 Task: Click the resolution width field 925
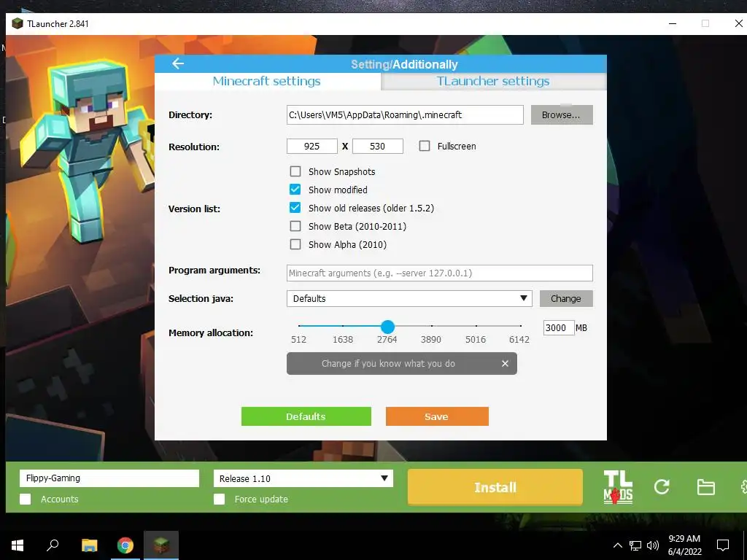pyautogui.click(x=312, y=146)
